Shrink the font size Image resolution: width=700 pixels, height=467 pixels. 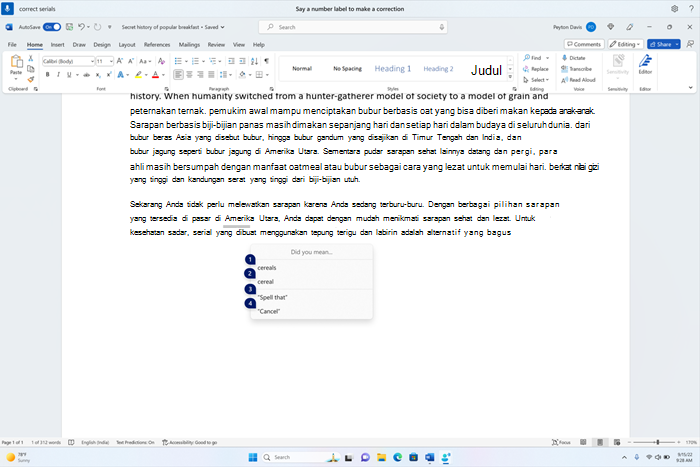(x=131, y=61)
